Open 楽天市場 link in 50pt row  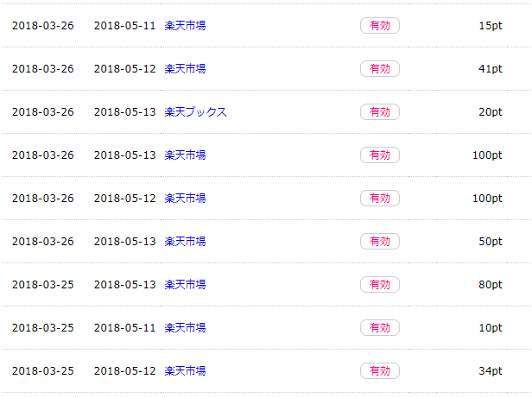(x=185, y=241)
